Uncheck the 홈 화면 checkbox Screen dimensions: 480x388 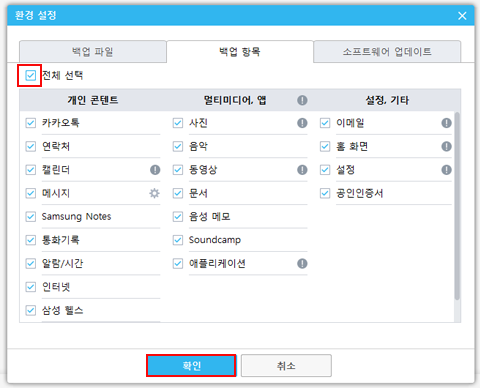point(325,146)
